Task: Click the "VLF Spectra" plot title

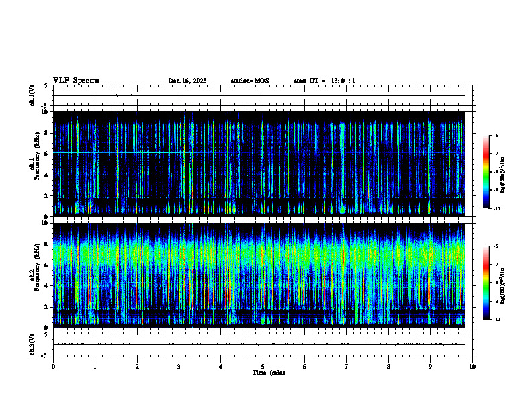Action: [x=77, y=81]
